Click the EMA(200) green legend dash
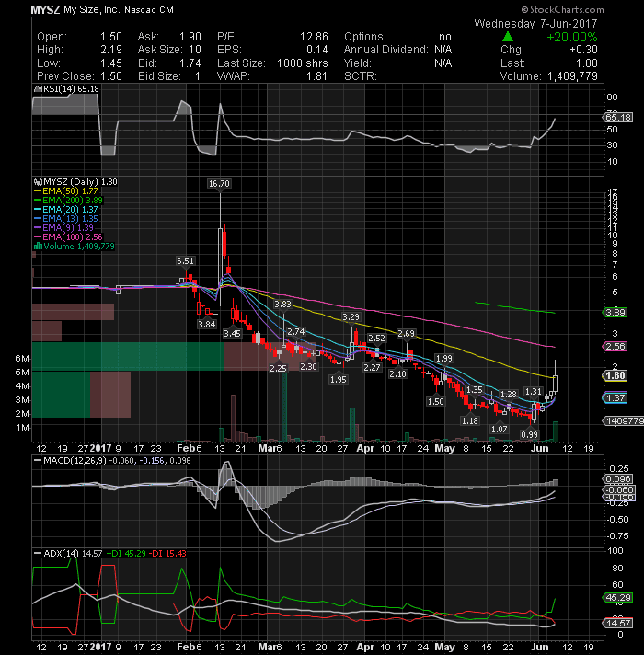 pos(38,201)
